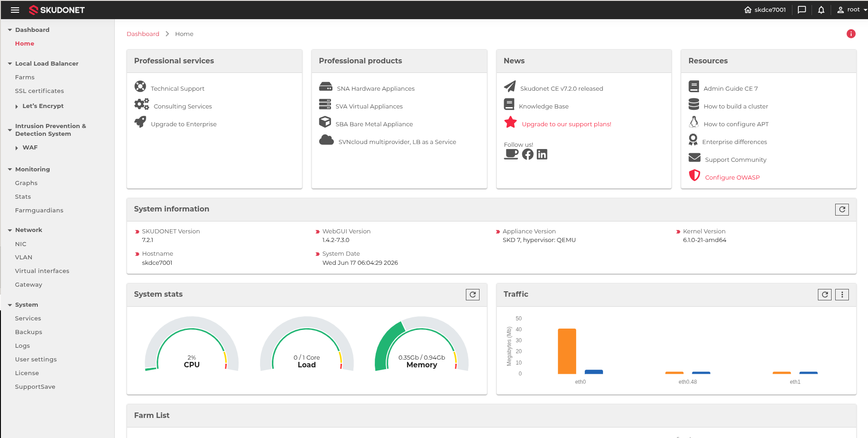Refresh the System information panel
This screenshot has height=438, width=868.
click(x=842, y=209)
